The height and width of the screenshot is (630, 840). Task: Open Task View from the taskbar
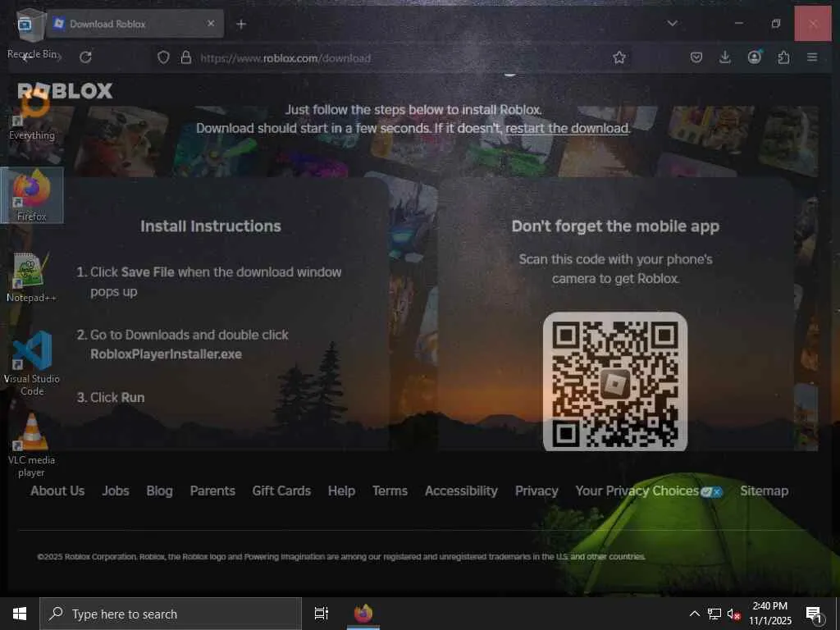point(322,614)
